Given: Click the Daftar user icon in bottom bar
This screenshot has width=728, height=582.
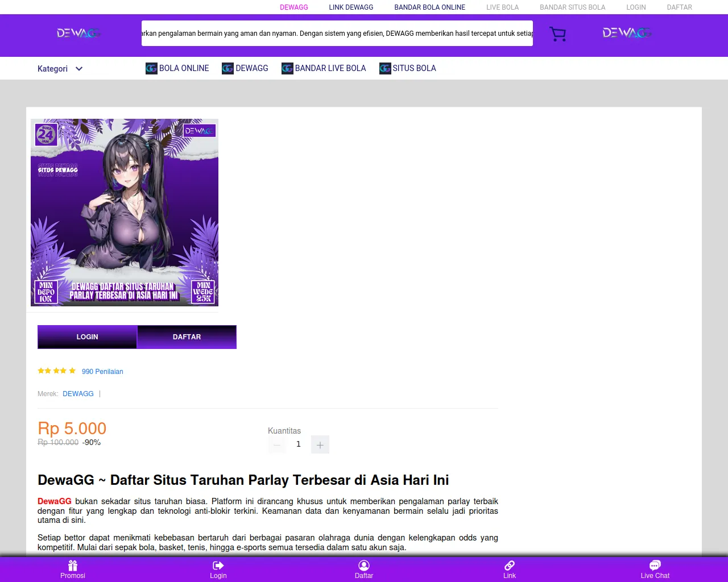Looking at the screenshot, I should [364, 566].
